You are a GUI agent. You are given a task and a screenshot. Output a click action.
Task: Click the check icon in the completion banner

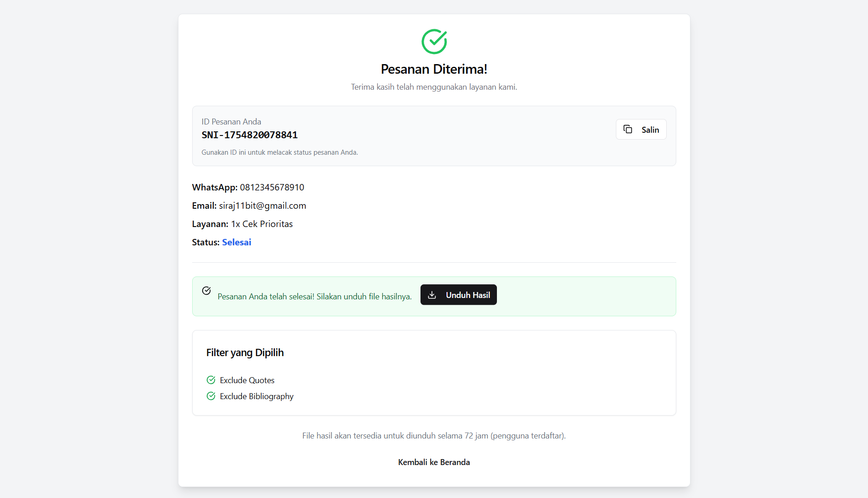click(206, 291)
